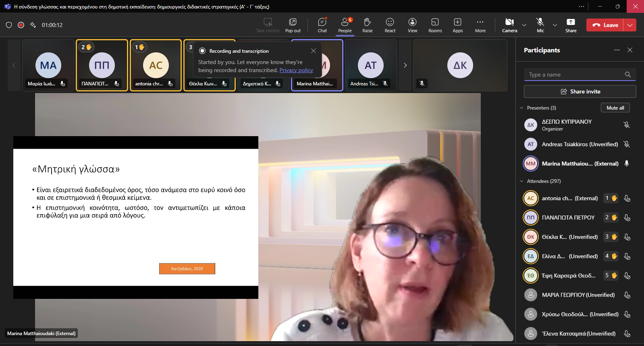This screenshot has height=346, width=644.
Task: Toggle the People participants panel
Action: 345,25
